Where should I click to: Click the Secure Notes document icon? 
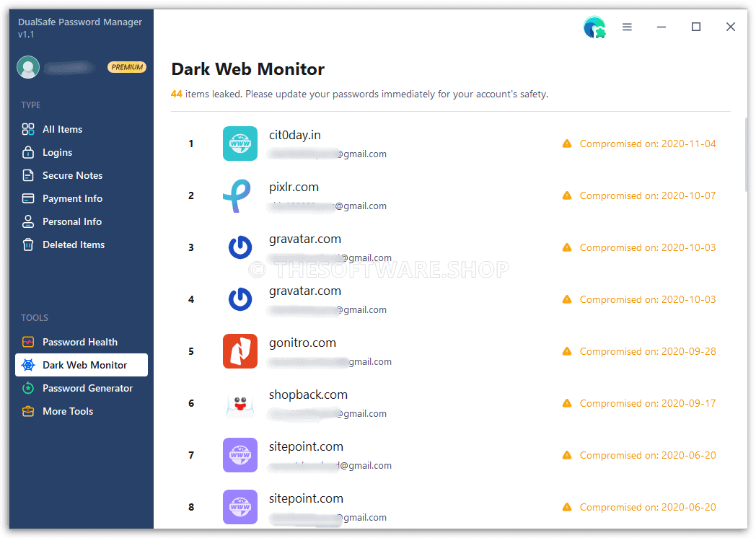tap(28, 175)
